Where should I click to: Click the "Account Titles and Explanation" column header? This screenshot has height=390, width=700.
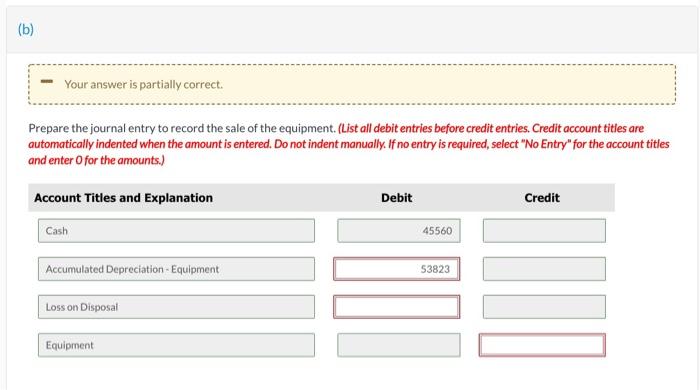(123, 198)
